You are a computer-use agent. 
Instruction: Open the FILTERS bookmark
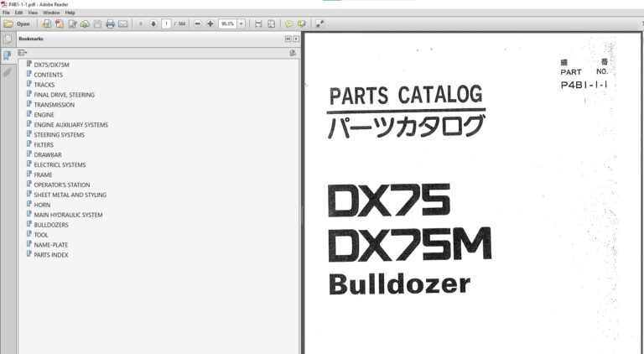(x=44, y=144)
